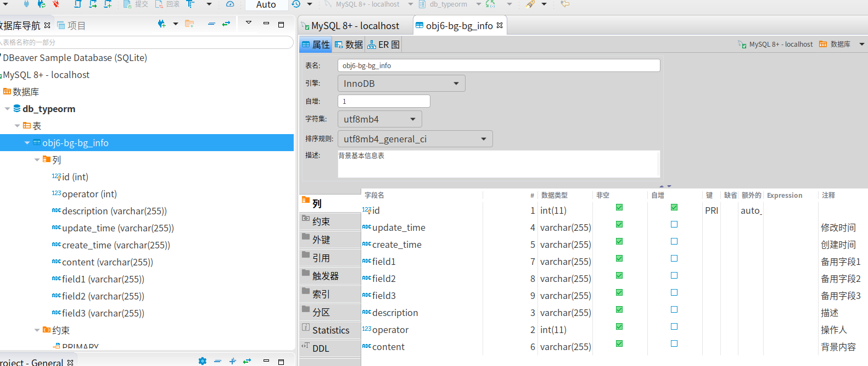Click the link with editor arrows icon

point(226,24)
